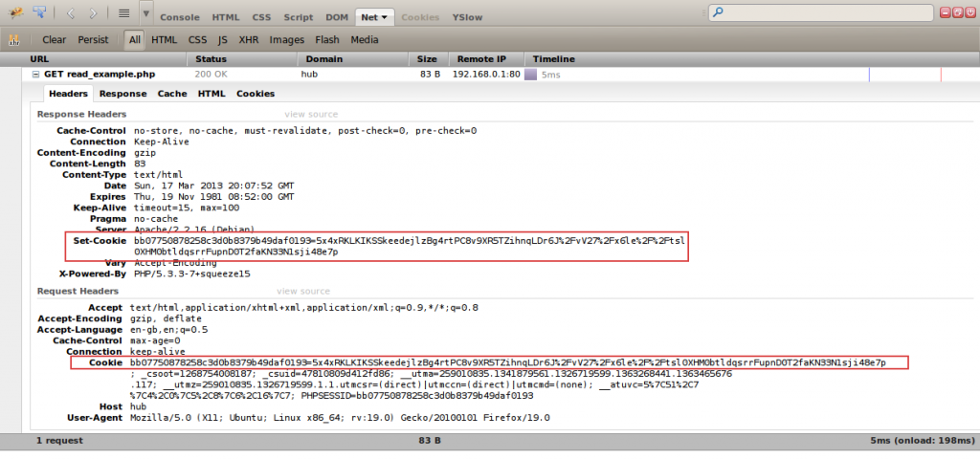Image resolution: width=980 pixels, height=460 pixels.
Task: Click the XHR break icon
Action: tap(14, 40)
